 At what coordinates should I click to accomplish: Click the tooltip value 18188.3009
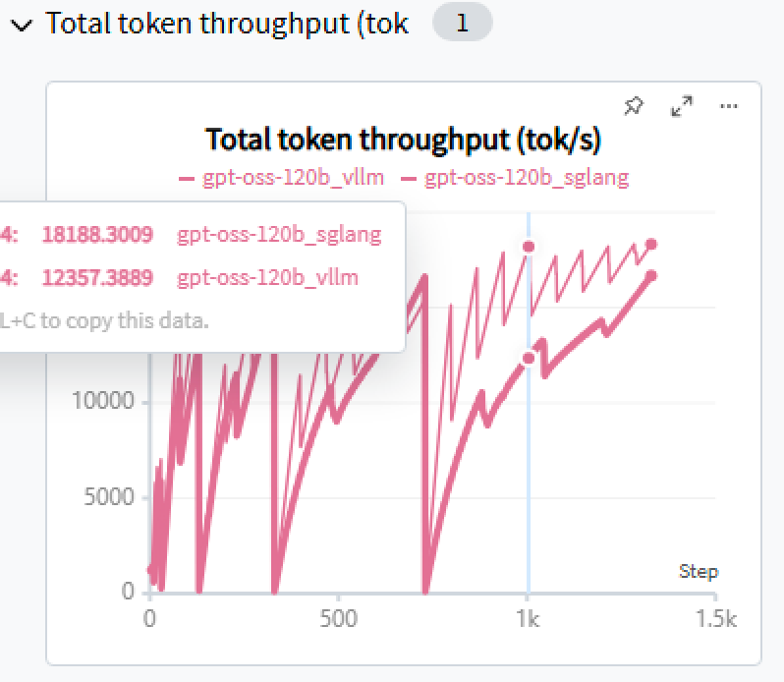(x=97, y=235)
